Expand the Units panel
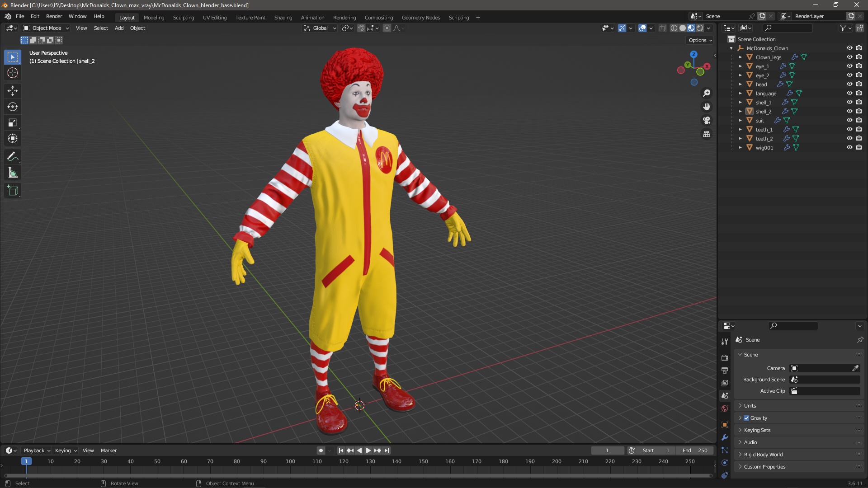 tap(799, 406)
